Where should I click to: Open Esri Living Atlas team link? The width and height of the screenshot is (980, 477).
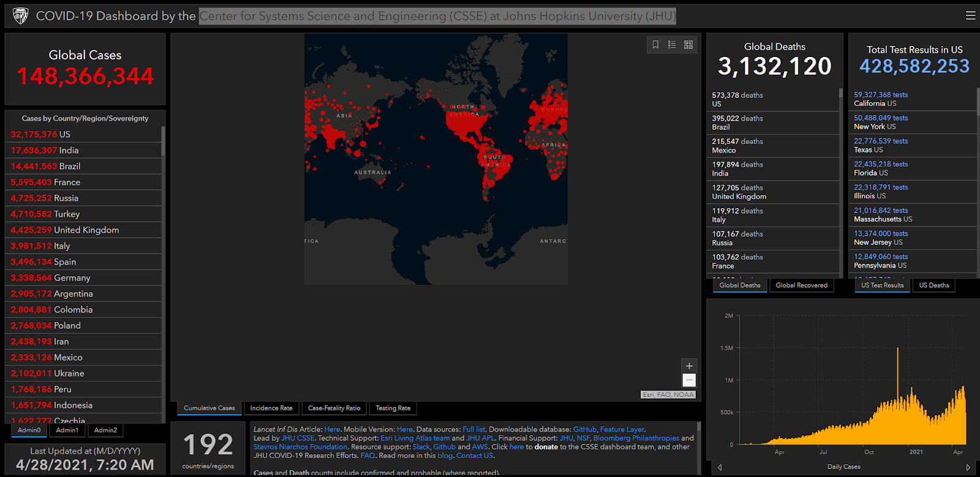415,438
